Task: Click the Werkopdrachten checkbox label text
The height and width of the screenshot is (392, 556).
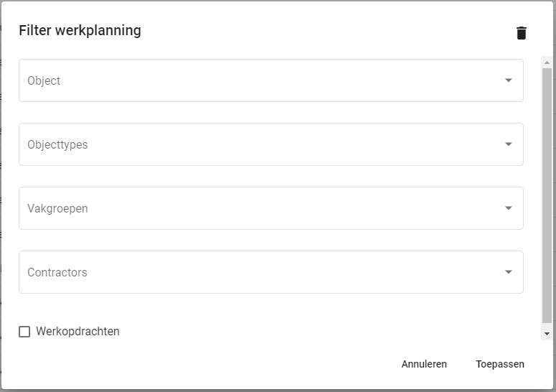Action: 78,332
